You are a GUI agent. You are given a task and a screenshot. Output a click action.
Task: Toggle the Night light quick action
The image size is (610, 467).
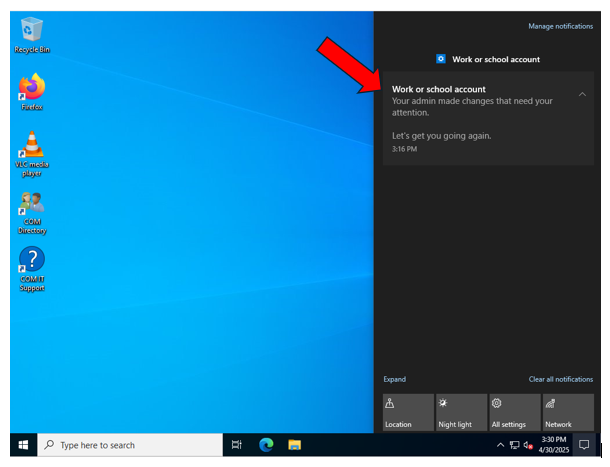[x=461, y=412]
